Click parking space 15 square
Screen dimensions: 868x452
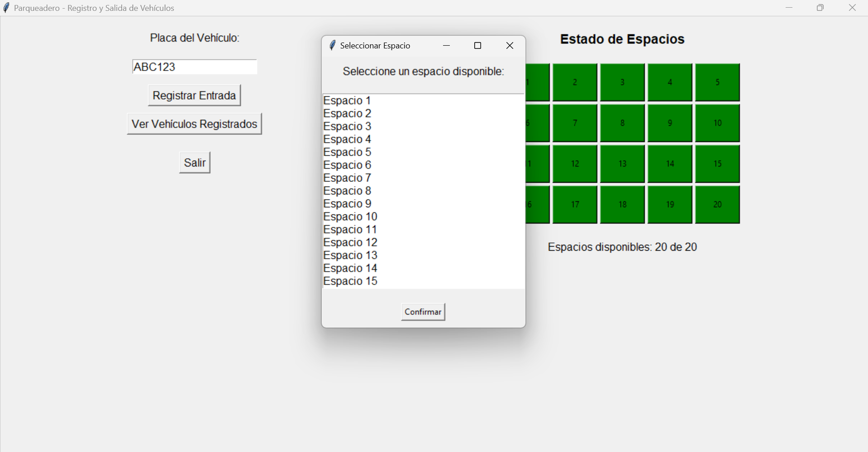pos(717,164)
